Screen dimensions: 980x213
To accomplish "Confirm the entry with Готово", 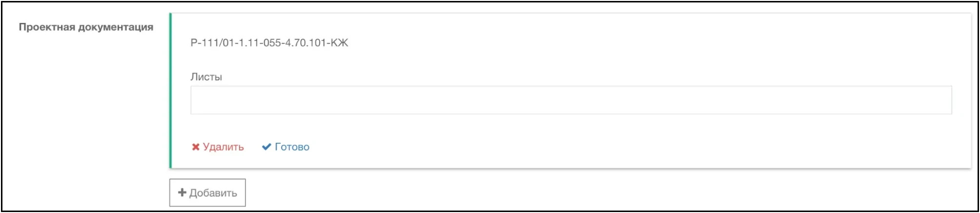I will click(286, 147).
